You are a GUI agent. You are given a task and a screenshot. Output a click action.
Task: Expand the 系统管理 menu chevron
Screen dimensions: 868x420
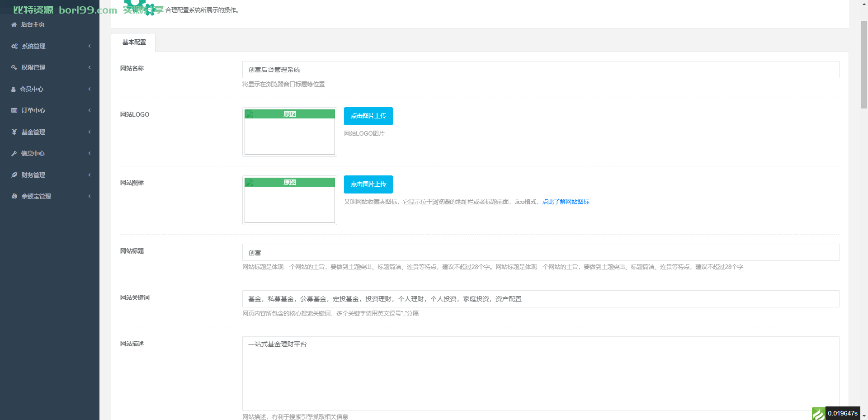[90, 46]
